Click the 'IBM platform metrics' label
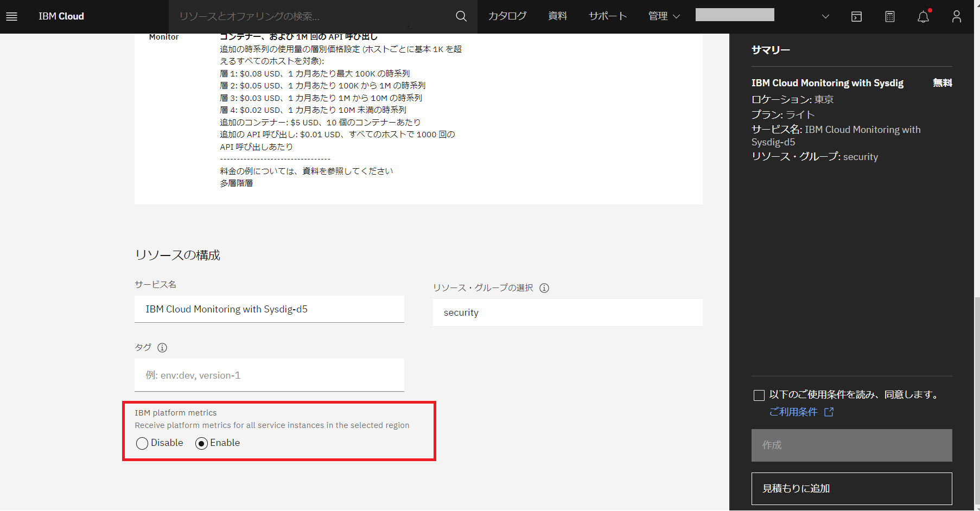This screenshot has height=511, width=980. tap(176, 413)
